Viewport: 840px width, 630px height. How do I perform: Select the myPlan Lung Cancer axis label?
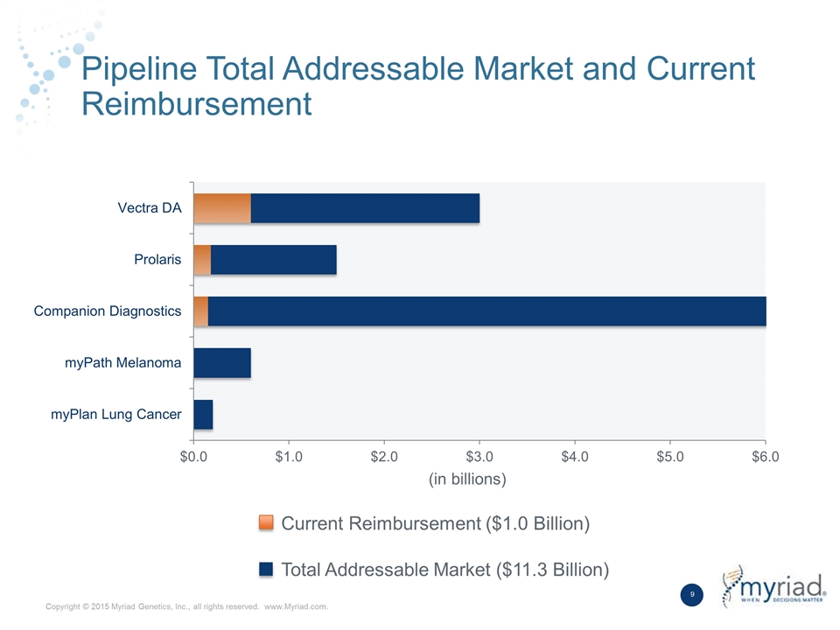[x=116, y=414]
